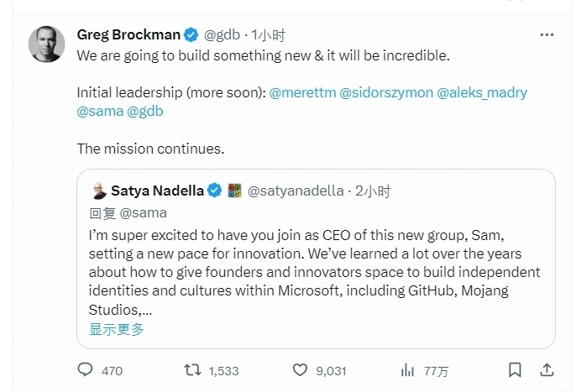Open the @sidorszymon mention link
576x392 pixels.
click(x=386, y=92)
